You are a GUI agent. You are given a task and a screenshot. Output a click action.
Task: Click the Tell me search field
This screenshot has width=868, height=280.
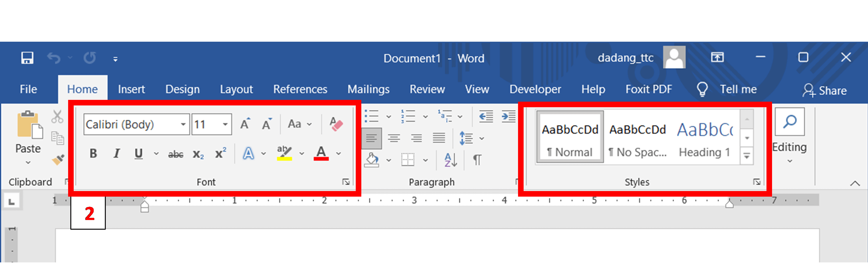(x=738, y=89)
